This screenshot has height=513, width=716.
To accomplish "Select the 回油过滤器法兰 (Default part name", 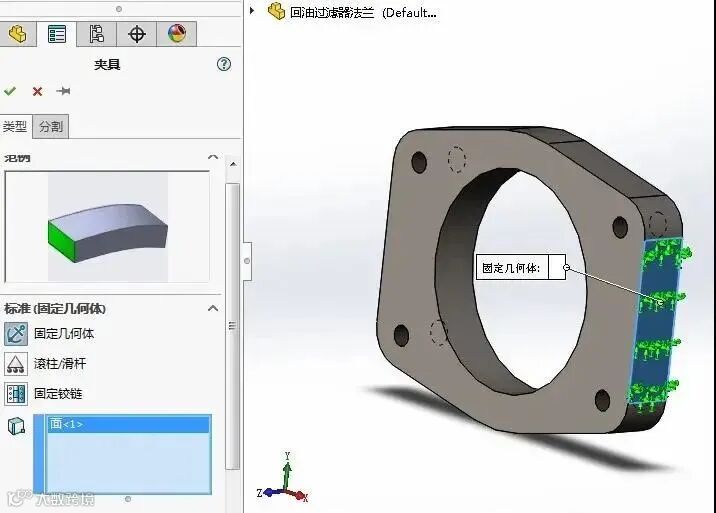I will tap(363, 12).
